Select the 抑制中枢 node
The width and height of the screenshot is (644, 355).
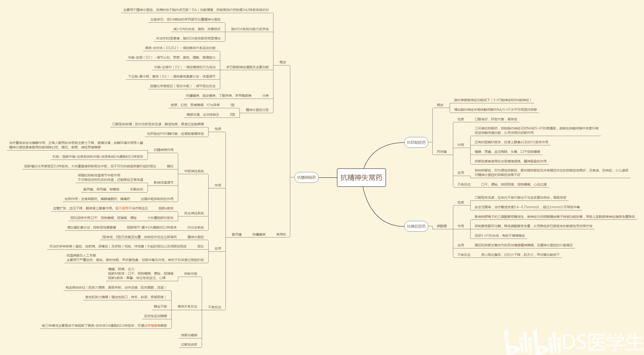tap(191, 274)
